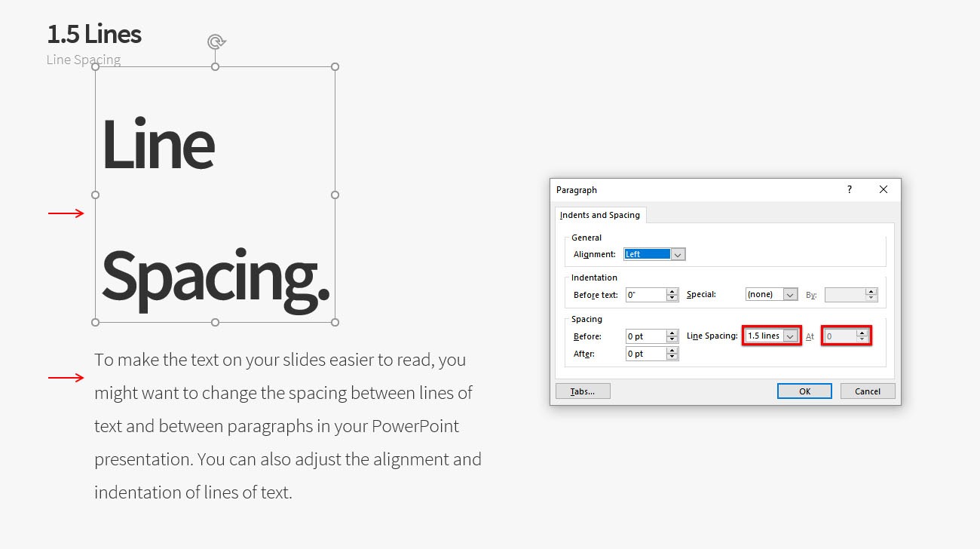
Task: Click the Tabs... button
Action: coord(583,391)
